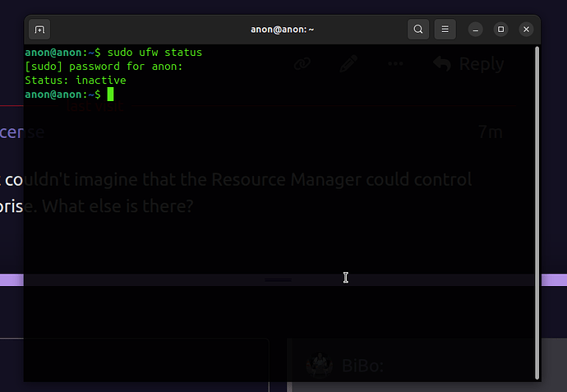Click the BiBo user avatar
567x392 pixels.
(318, 365)
